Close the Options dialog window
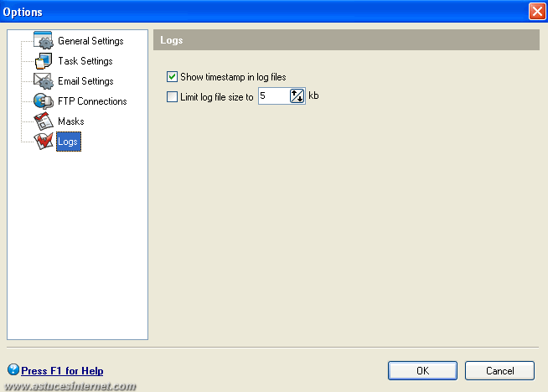 click(x=537, y=12)
